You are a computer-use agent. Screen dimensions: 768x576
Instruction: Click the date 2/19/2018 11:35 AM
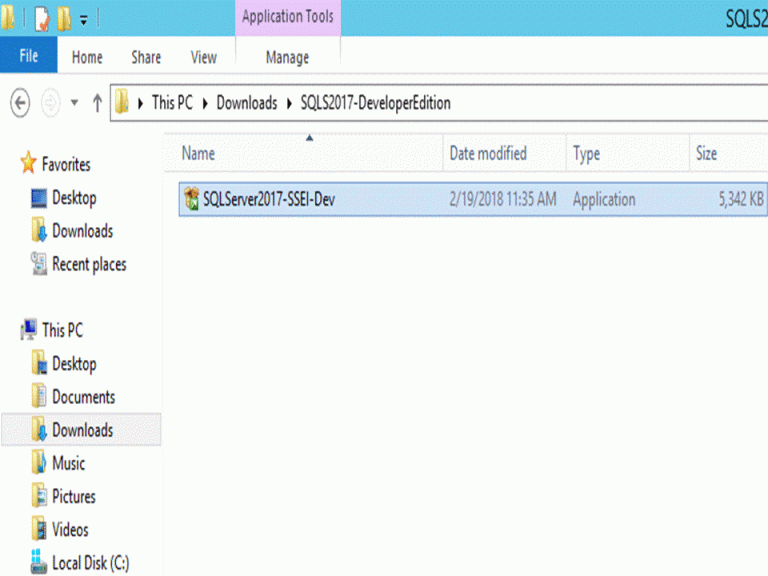(x=503, y=199)
